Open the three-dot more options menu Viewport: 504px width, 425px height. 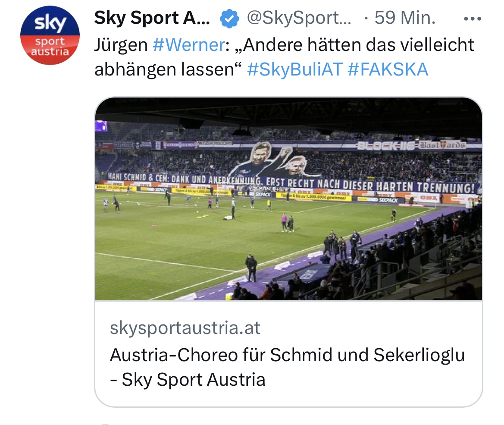point(473,19)
